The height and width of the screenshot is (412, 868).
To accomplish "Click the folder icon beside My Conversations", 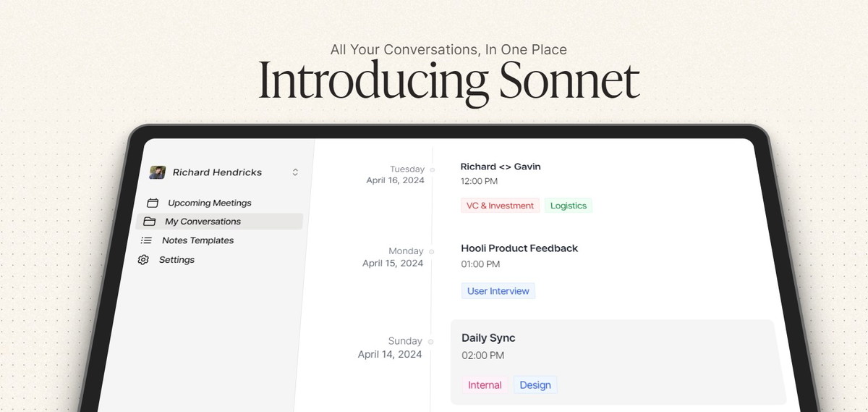I will (x=150, y=222).
